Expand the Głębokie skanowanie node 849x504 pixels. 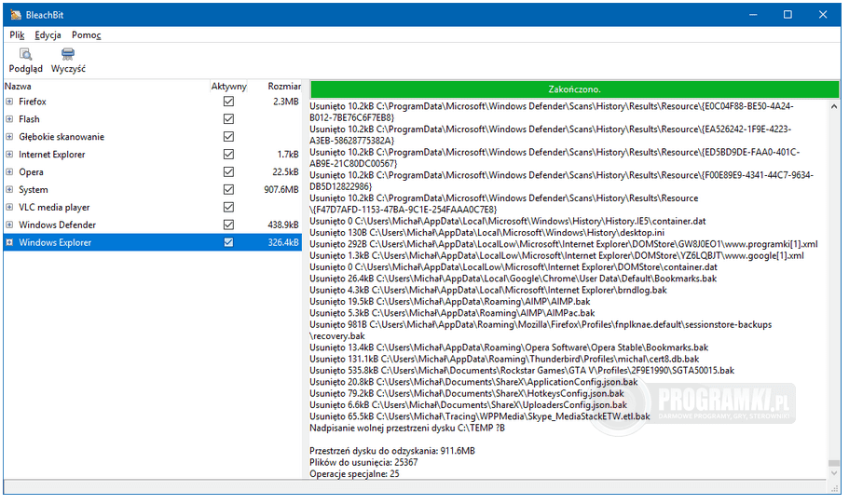coord(9,136)
